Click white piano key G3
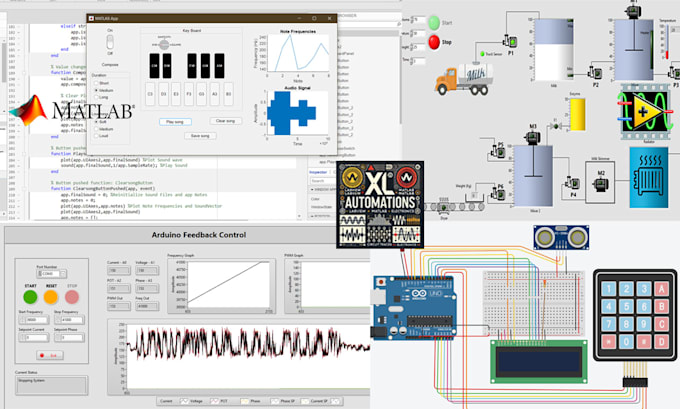The width and height of the screenshot is (680, 409). (x=202, y=94)
